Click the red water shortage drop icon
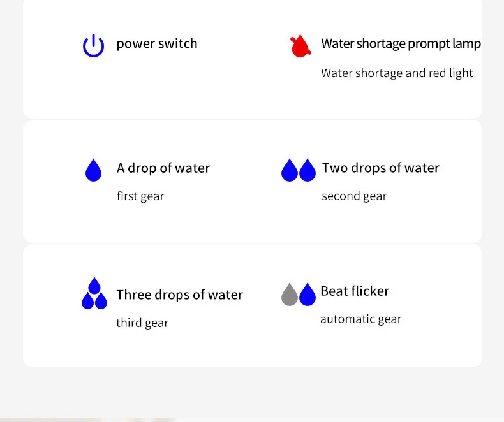This screenshot has width=504, height=422. pyautogui.click(x=300, y=46)
